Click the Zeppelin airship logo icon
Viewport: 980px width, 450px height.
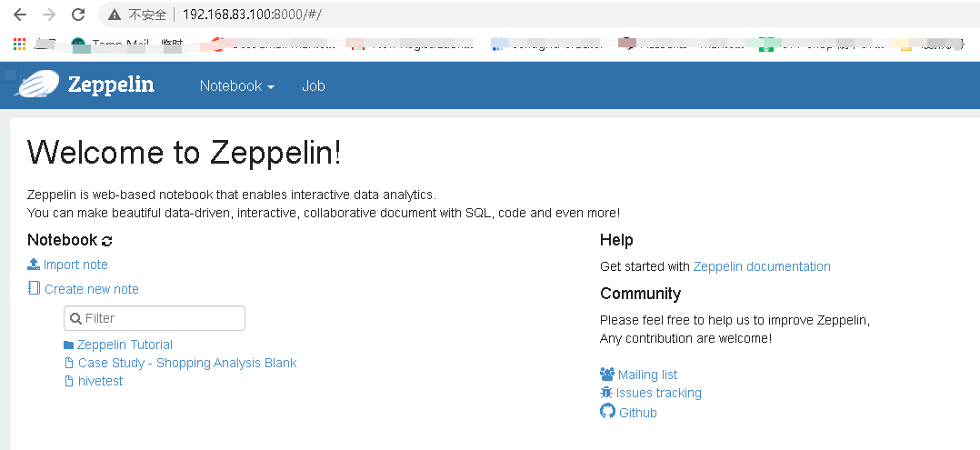38,84
